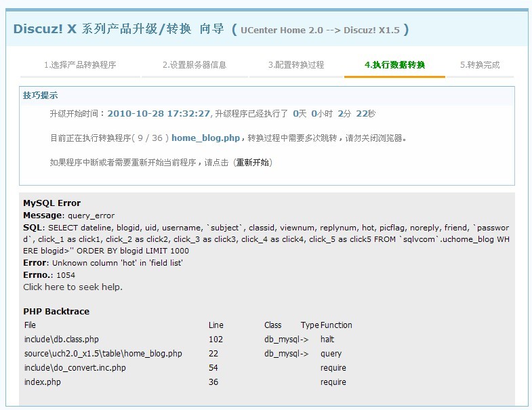532x410 pixels.
Task: Click the File column header
Action: click(x=30, y=325)
